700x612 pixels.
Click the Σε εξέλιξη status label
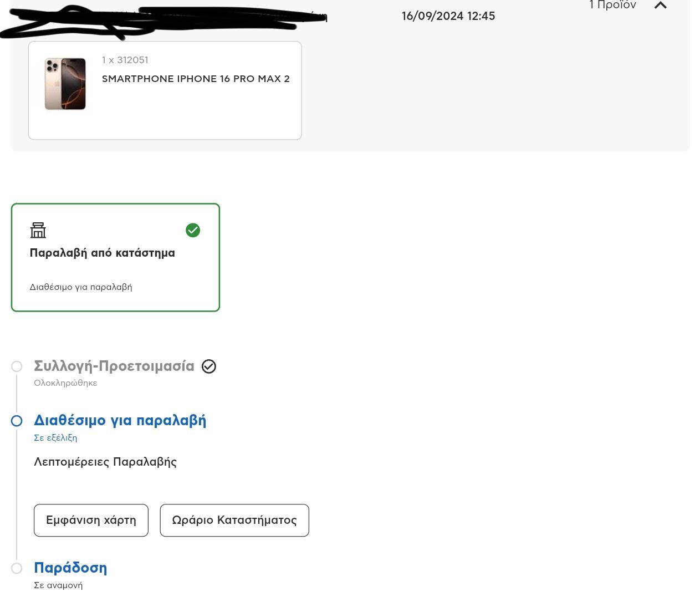click(55, 437)
